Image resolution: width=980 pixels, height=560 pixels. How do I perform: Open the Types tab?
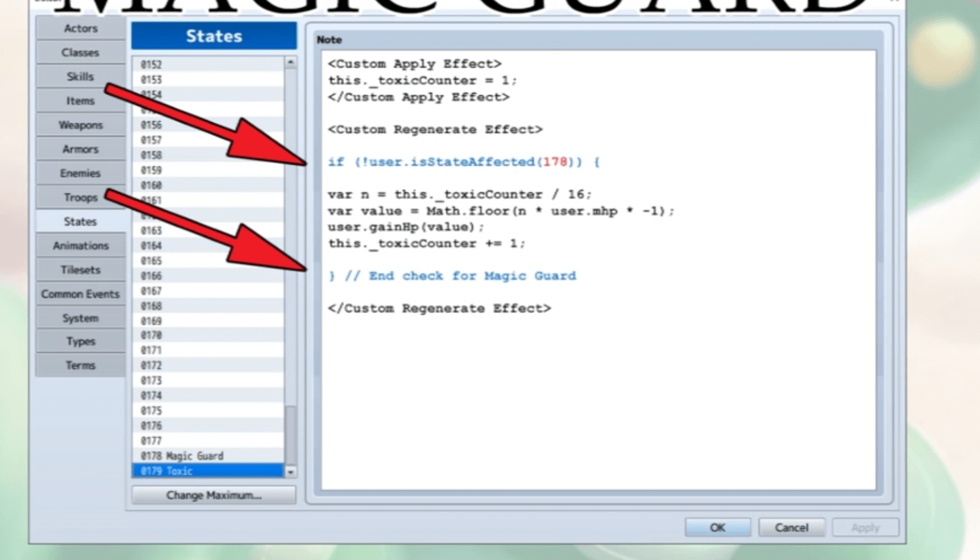81,341
